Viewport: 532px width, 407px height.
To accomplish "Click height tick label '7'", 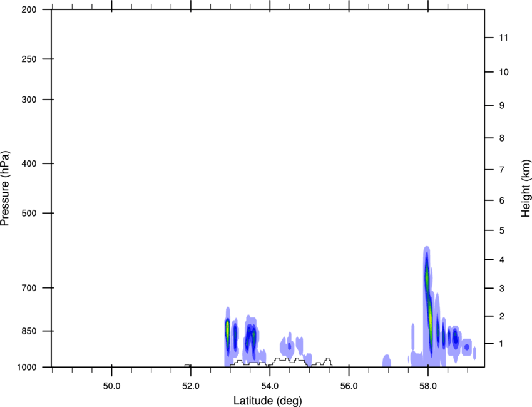I will click(502, 170).
